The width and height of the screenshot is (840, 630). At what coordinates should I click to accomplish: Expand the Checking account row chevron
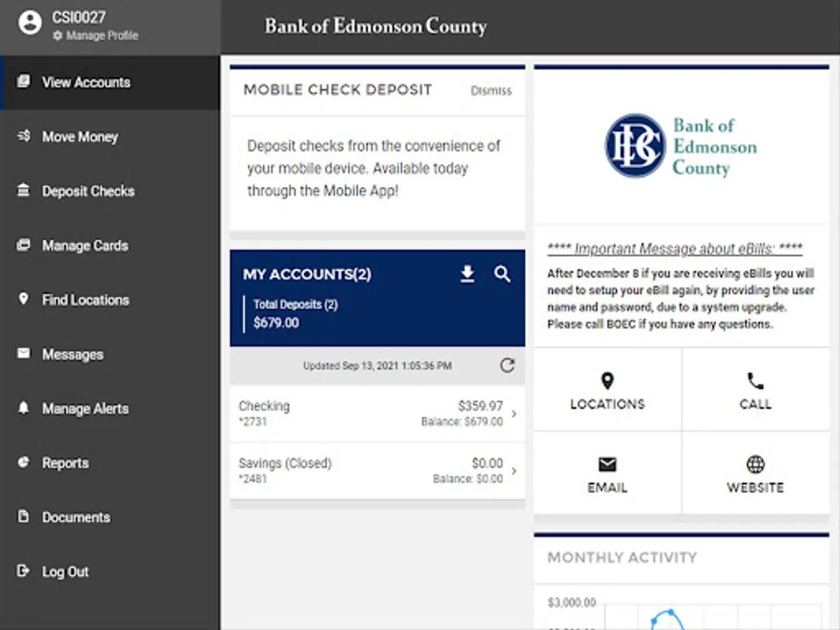coord(514,414)
